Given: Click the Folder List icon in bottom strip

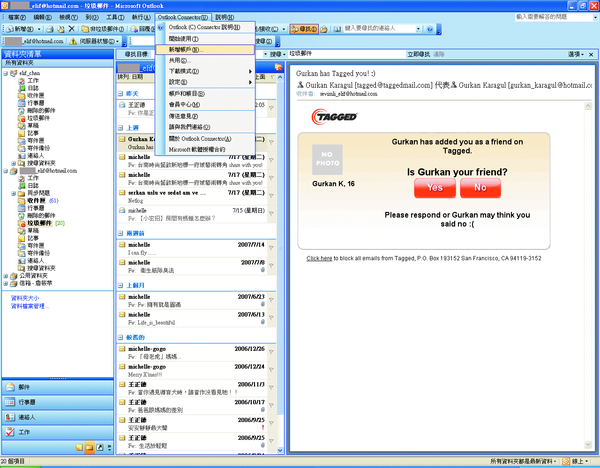Looking at the screenshot, I should point(90,447).
